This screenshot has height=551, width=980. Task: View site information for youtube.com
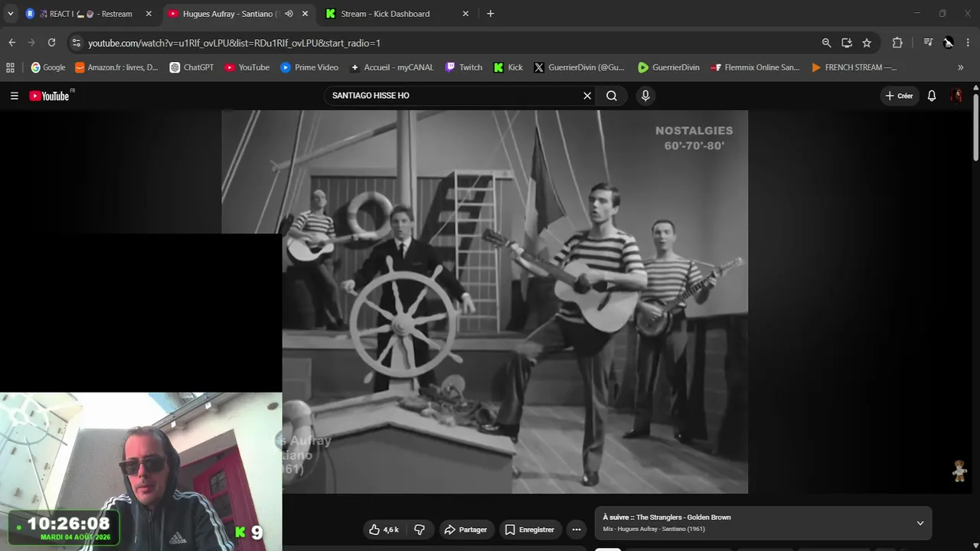76,43
